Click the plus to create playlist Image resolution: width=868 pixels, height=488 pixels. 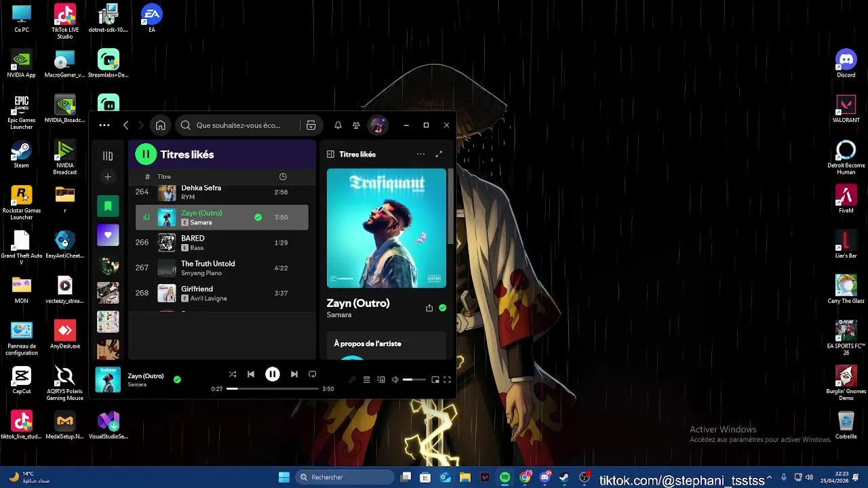[108, 177]
